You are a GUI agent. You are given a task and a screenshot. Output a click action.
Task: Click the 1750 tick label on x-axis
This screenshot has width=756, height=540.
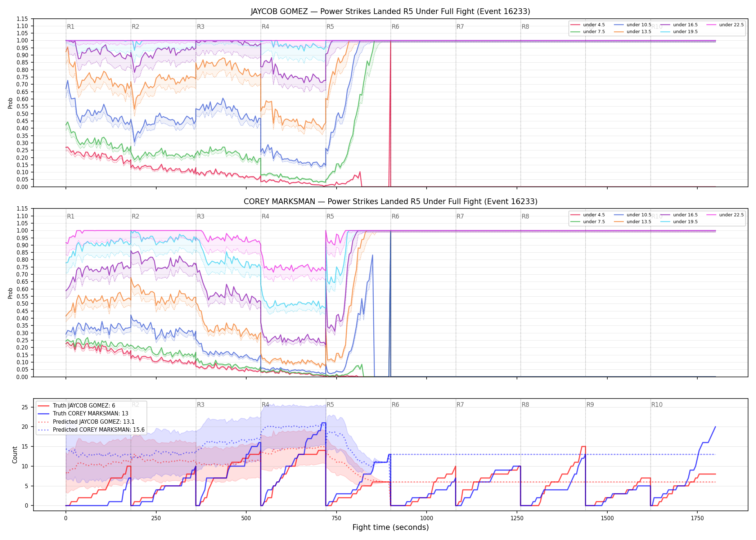tap(697, 518)
